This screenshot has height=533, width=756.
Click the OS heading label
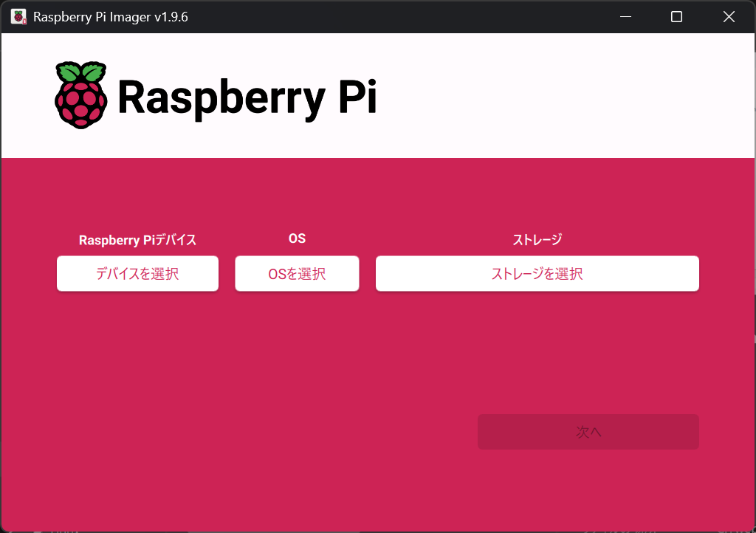pyautogui.click(x=297, y=239)
